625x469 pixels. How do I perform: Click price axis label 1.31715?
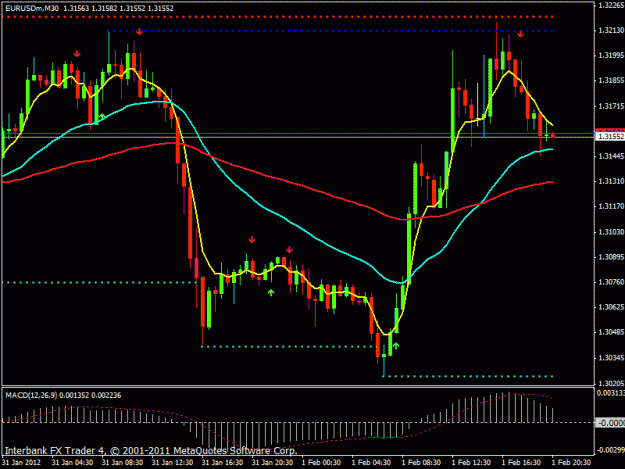[611, 106]
